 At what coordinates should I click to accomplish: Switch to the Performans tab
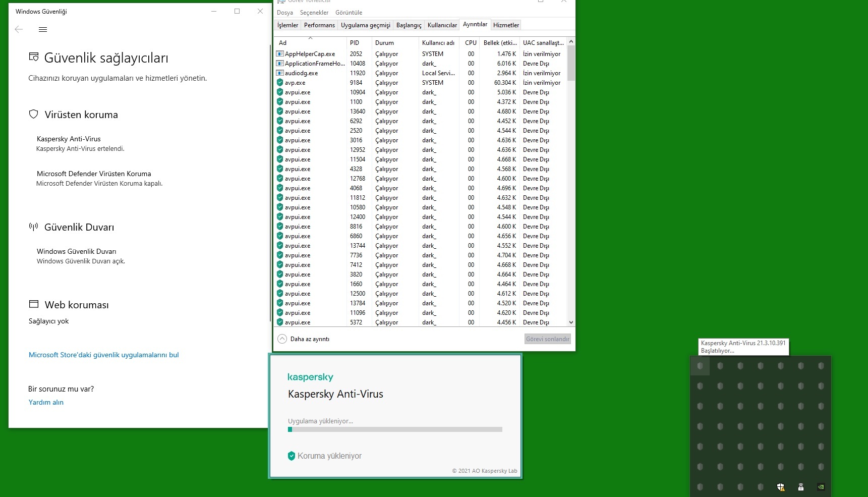(x=319, y=25)
